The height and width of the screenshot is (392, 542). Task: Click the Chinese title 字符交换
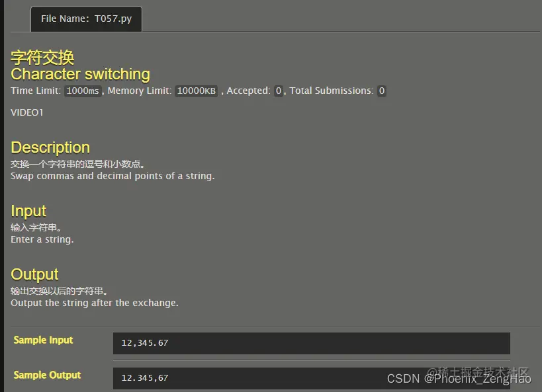[x=42, y=58]
